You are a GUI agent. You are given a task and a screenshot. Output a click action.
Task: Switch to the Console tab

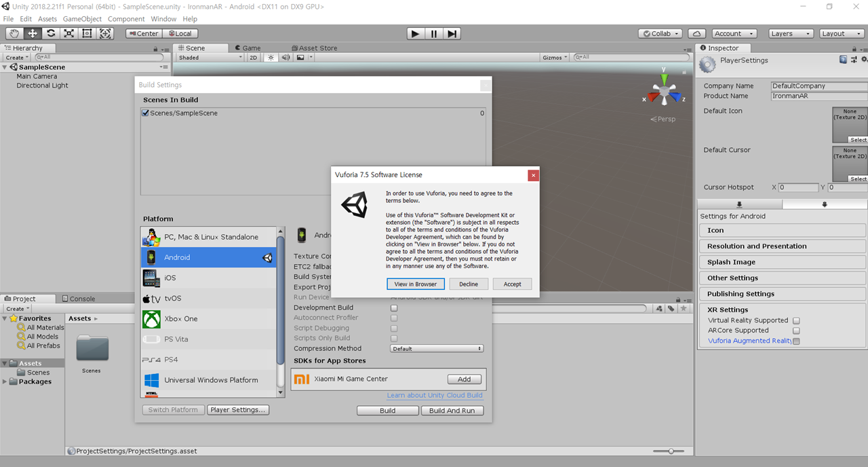pos(78,299)
